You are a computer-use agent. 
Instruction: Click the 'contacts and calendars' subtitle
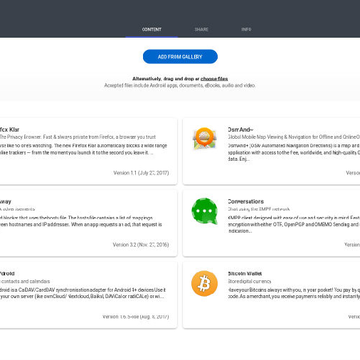point(25,281)
